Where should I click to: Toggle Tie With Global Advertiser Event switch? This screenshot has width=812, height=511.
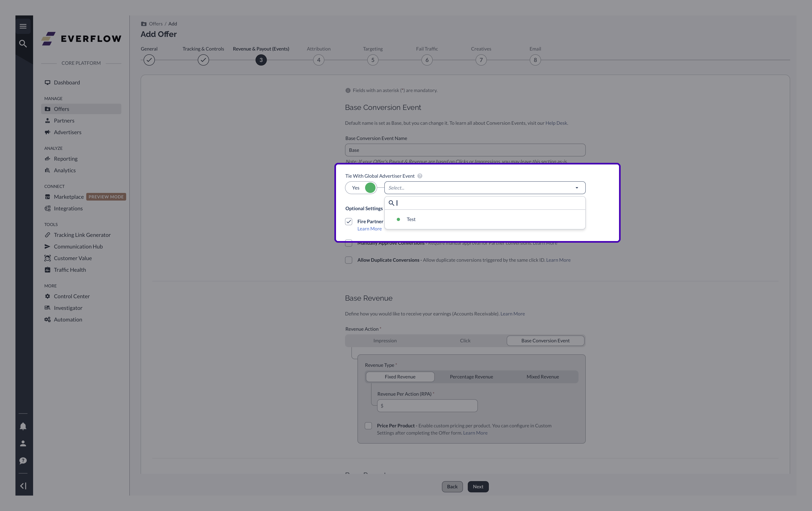[x=361, y=188]
